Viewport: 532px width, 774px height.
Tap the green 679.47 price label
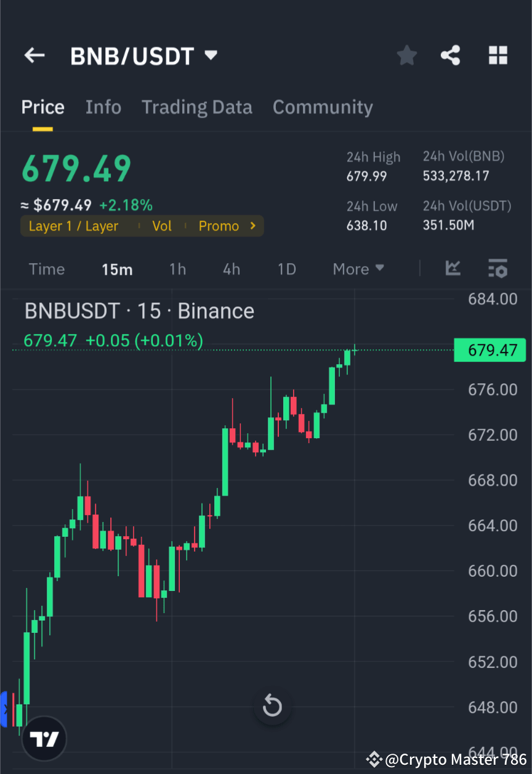coord(490,350)
